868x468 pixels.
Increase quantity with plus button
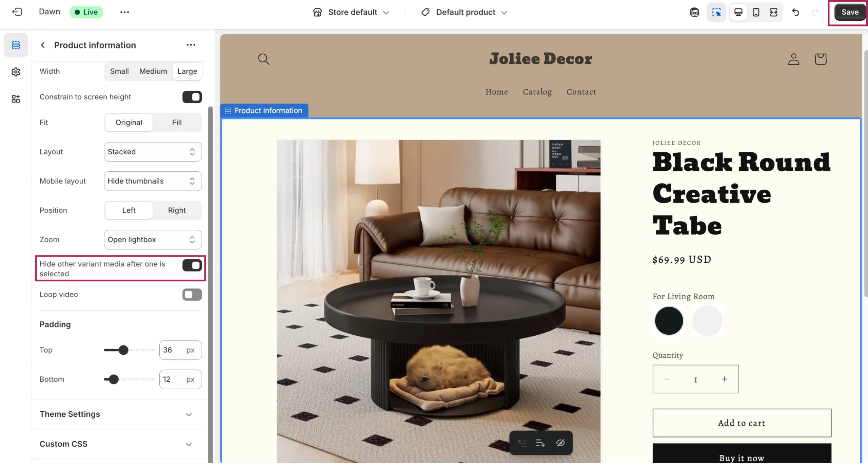pos(725,379)
